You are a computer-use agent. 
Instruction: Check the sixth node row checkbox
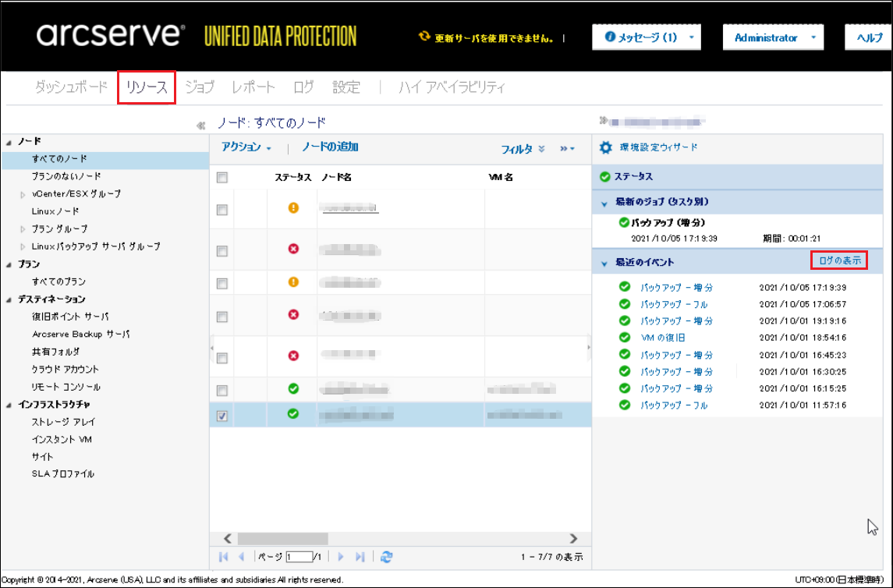click(222, 390)
